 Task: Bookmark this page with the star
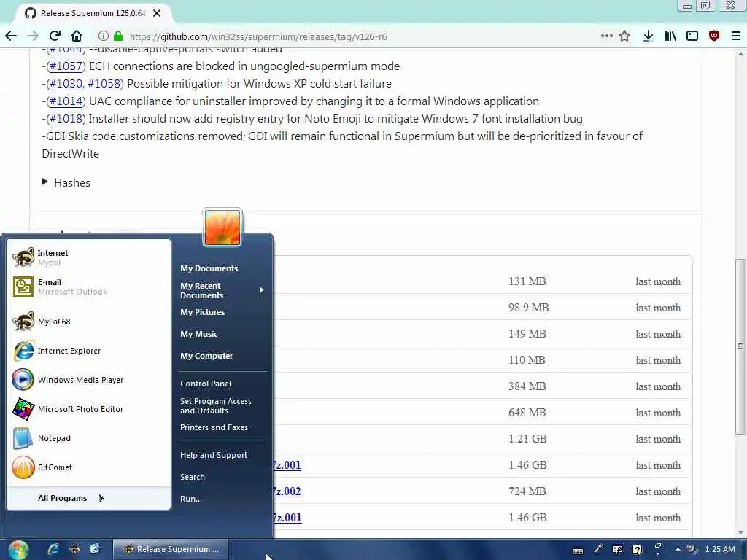[x=624, y=36]
